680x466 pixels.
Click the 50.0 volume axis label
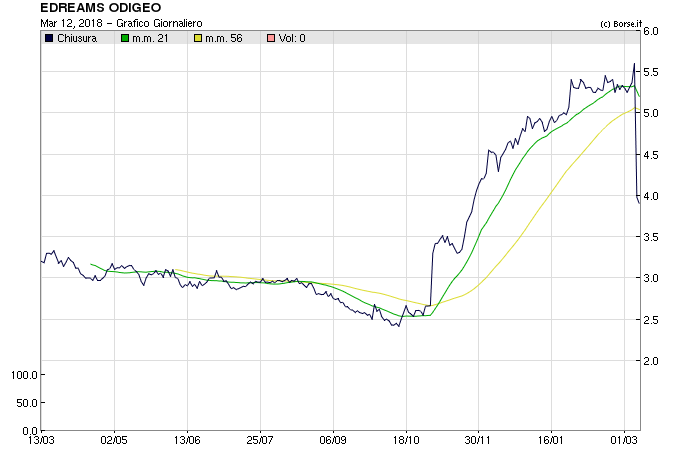click(27, 403)
